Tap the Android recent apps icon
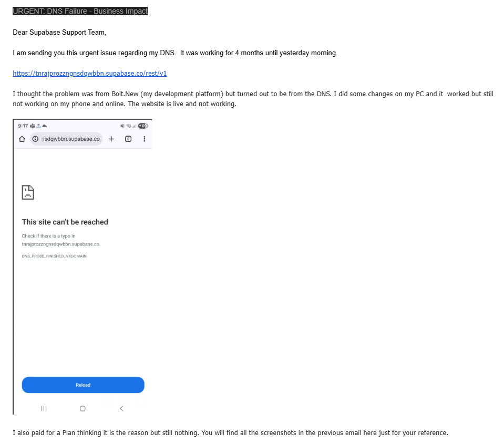The image size is (504, 444). coord(44,408)
